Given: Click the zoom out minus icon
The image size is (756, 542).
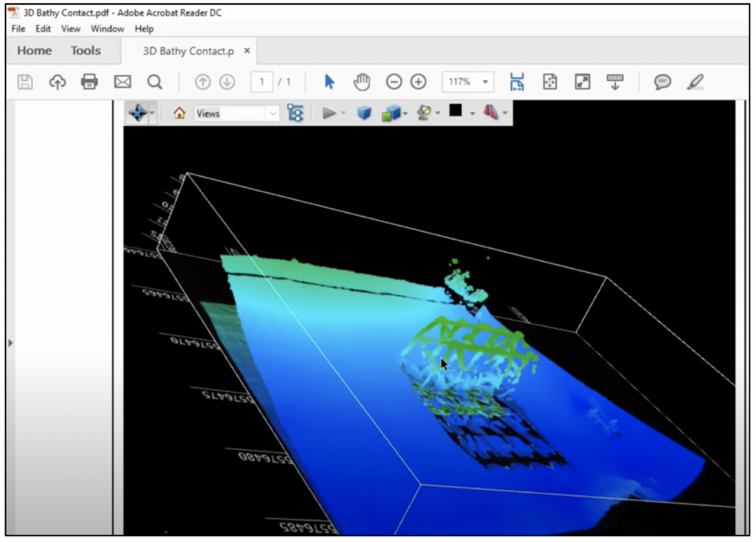Looking at the screenshot, I should coord(394,82).
